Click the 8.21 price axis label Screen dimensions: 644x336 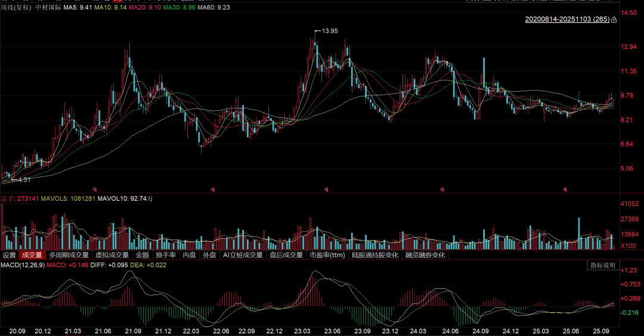[x=627, y=120]
